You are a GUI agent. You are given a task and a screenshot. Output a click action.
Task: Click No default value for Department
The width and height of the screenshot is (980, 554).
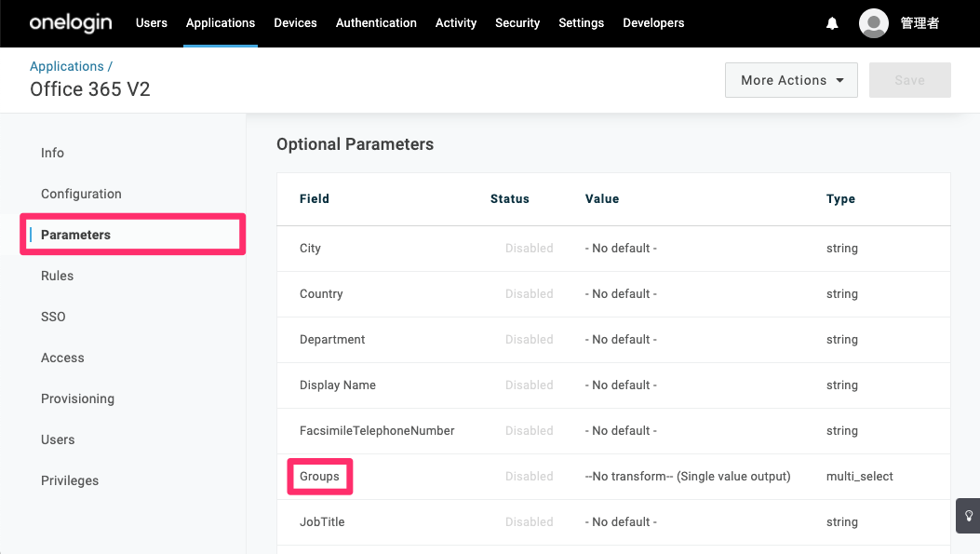621,340
